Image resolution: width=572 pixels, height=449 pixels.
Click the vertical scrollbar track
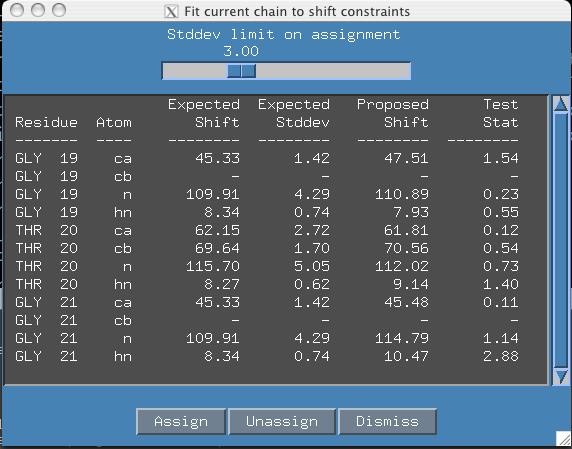click(x=560, y=240)
